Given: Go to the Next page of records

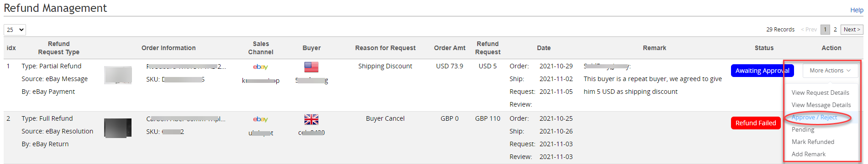Looking at the screenshot, I should (852, 30).
